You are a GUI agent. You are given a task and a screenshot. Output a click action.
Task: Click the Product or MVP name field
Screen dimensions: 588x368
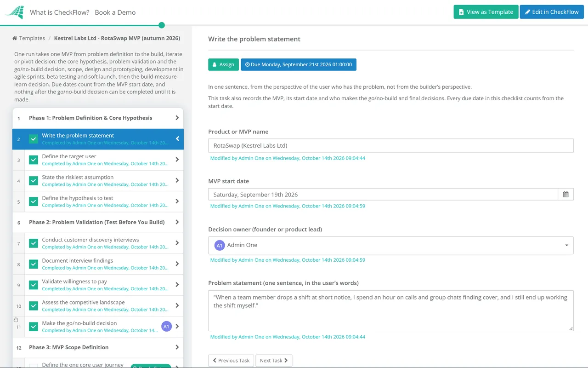(391, 145)
